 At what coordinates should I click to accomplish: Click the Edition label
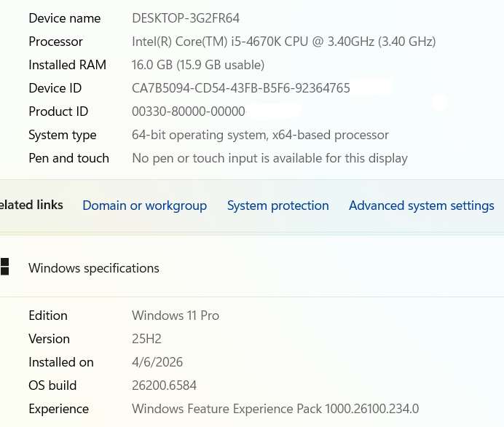click(x=48, y=316)
